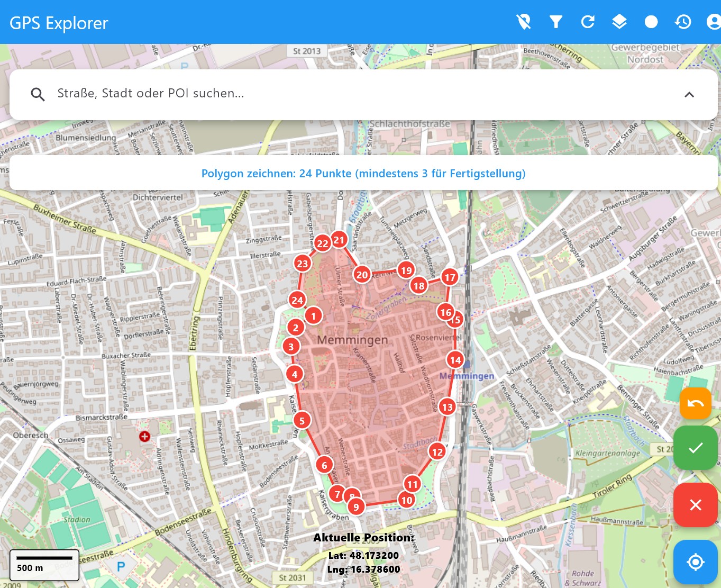
Task: Collapse the search panel chevron
Action: pyautogui.click(x=689, y=95)
